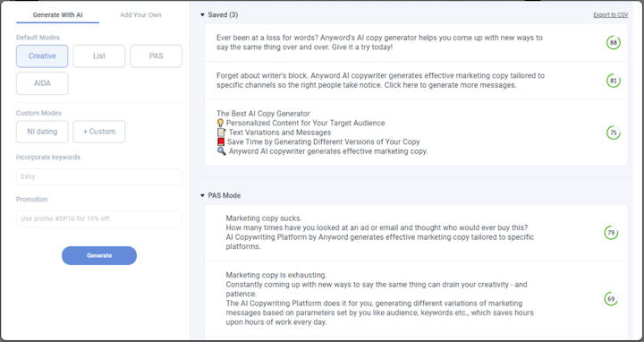Choose the AIDA mode button
644x342 pixels.
(x=42, y=83)
